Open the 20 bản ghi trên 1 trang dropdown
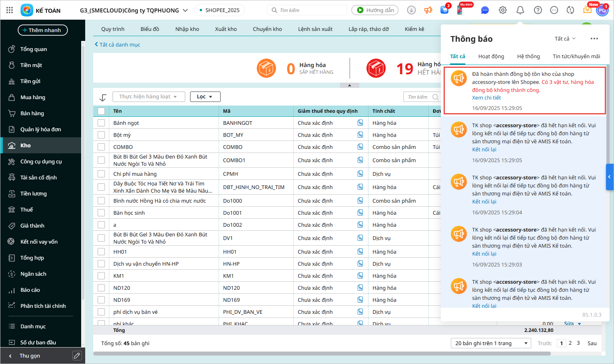The height and width of the screenshot is (364, 614). [x=491, y=343]
